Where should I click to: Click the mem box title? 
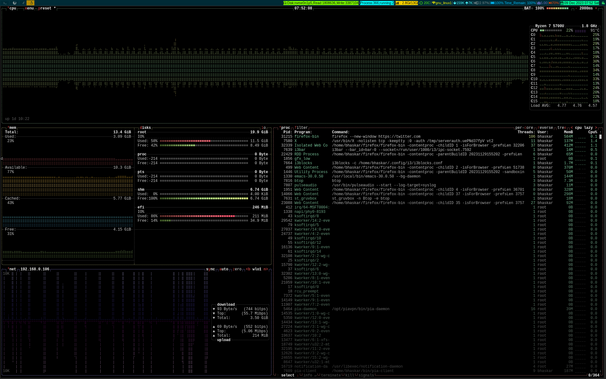(12, 127)
